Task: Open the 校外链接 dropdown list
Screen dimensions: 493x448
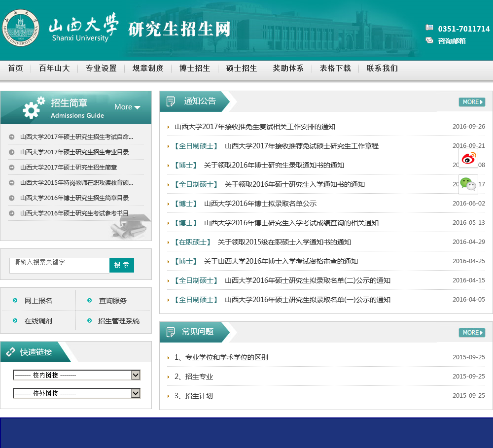Action: pos(136,393)
